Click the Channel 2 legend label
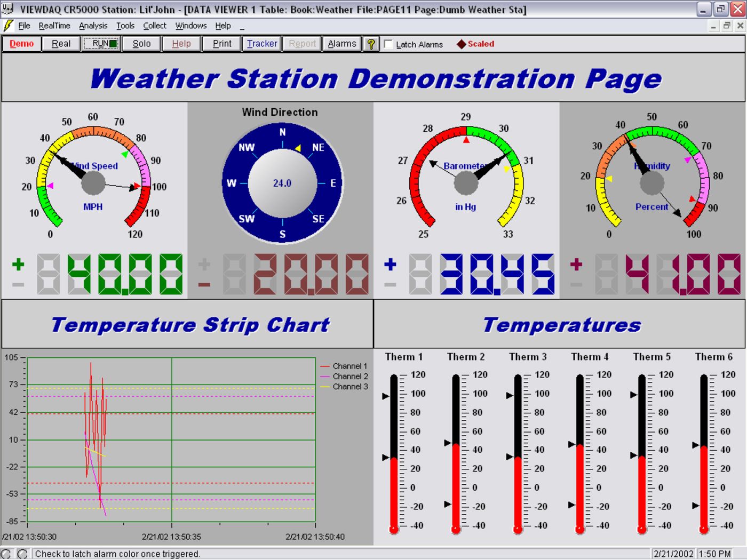747x560 pixels. pos(350,377)
